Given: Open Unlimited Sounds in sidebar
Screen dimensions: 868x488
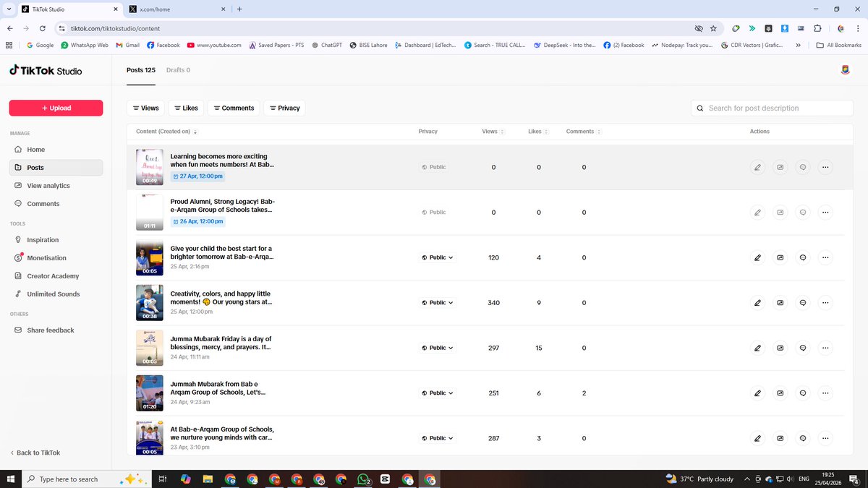Looking at the screenshot, I should click(x=56, y=294).
